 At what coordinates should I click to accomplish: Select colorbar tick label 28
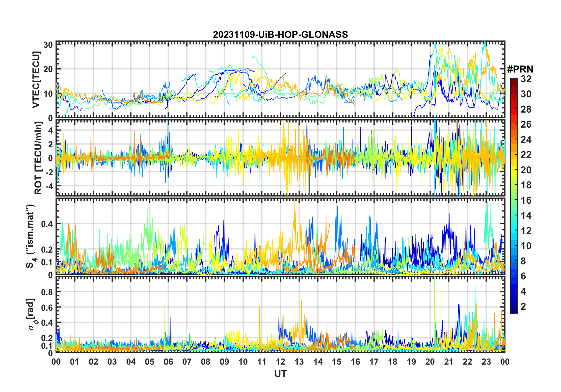526,109
